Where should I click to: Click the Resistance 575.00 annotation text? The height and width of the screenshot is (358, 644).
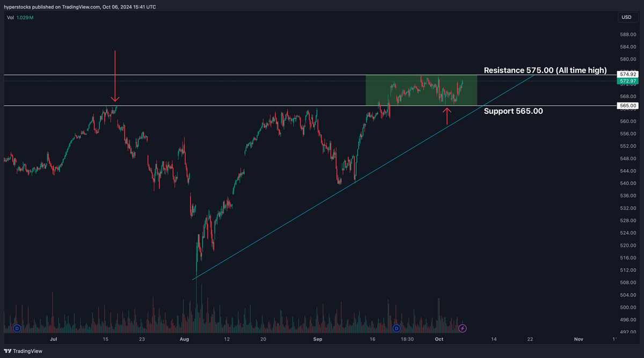coord(545,70)
